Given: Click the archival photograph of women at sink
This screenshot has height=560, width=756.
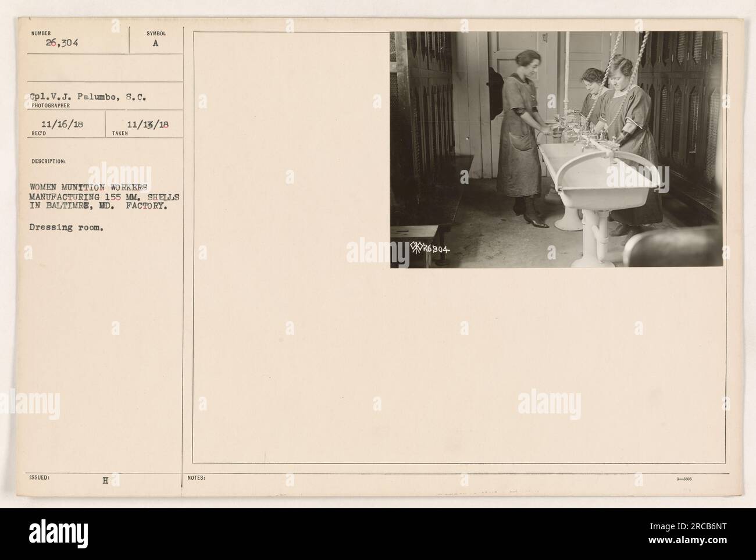Looking at the screenshot, I should [557, 149].
